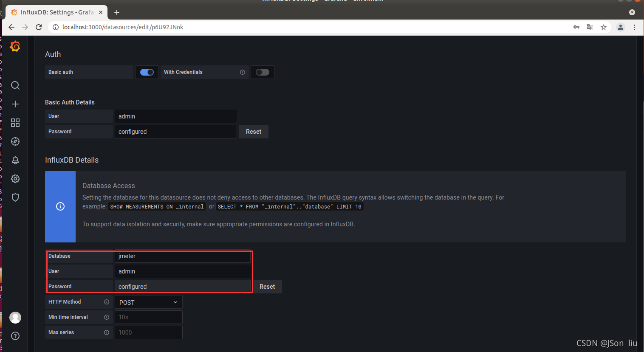Click the Basic Auth Details heading
The image size is (644, 352).
(70, 102)
